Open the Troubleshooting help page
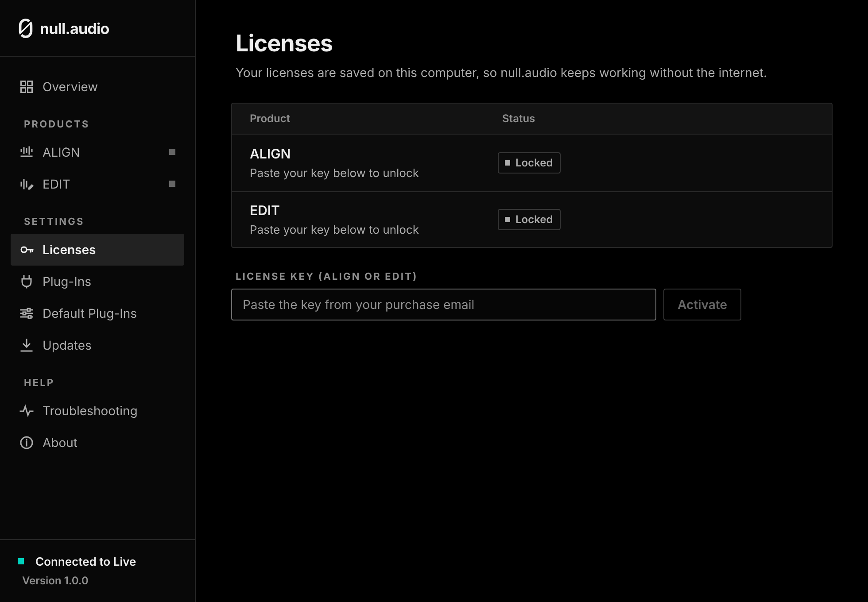The height and width of the screenshot is (602, 868). [97, 411]
